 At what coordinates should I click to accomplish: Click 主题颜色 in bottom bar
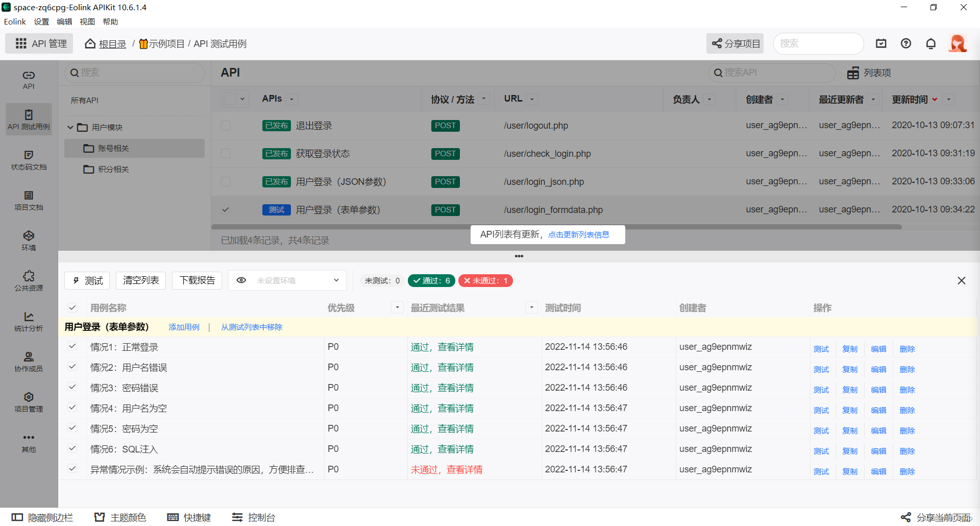click(120, 517)
